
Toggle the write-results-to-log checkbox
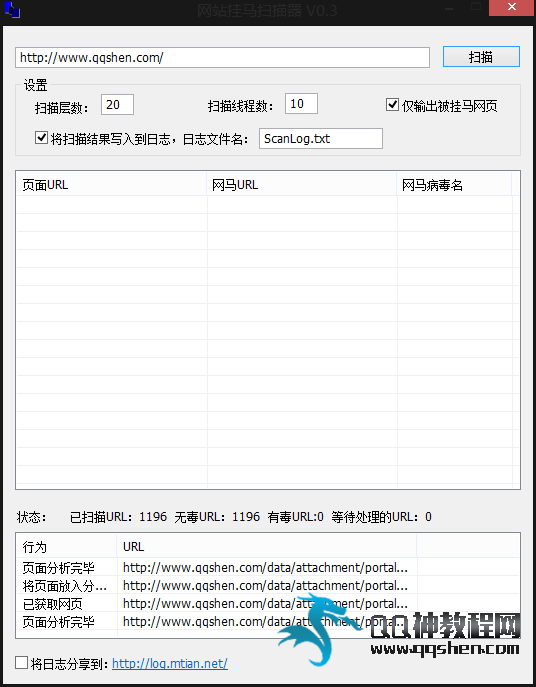(x=41, y=138)
